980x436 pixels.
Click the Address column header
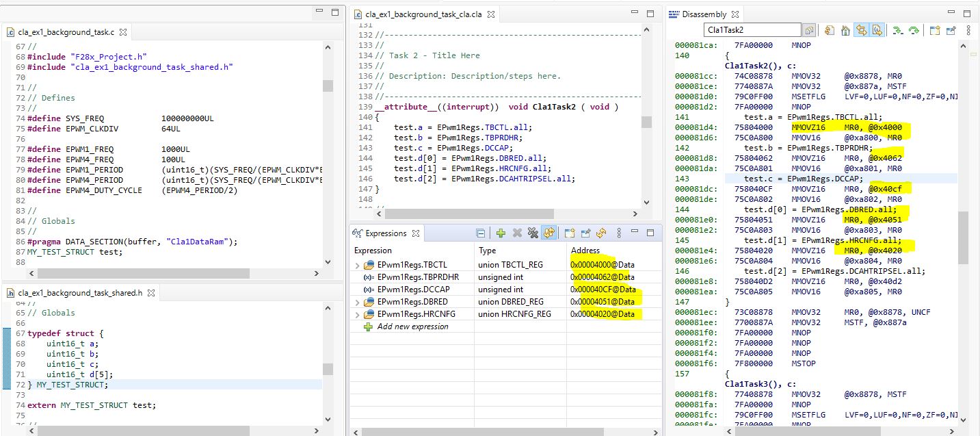pyautogui.click(x=614, y=251)
